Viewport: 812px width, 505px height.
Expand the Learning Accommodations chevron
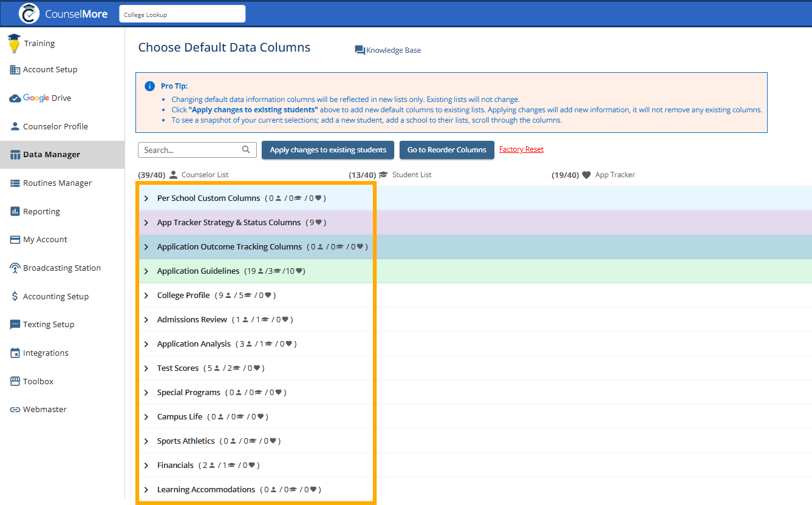[146, 490]
